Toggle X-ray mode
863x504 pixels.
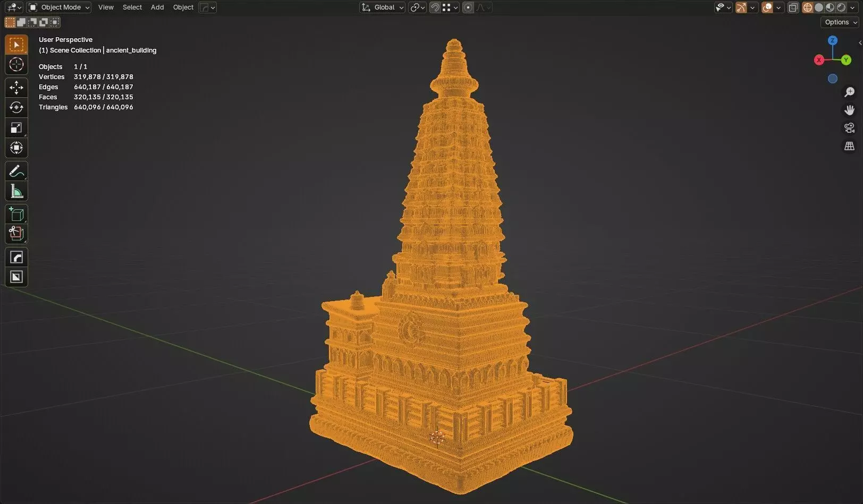tap(793, 7)
